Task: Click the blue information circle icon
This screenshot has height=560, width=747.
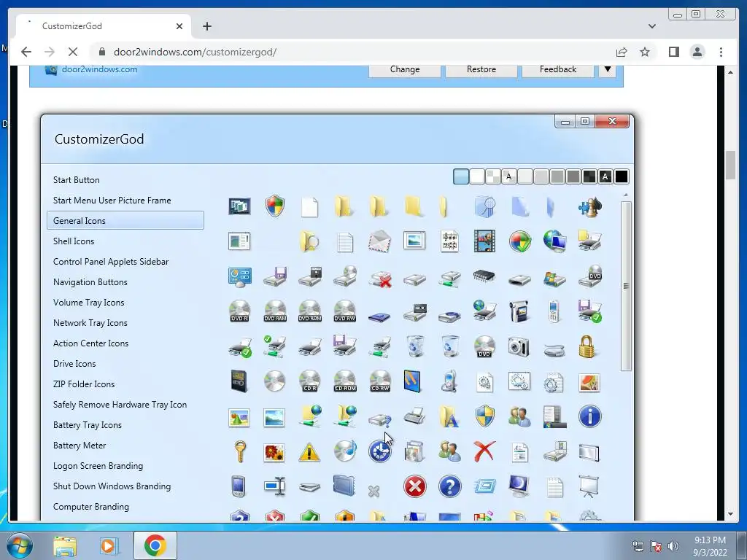Action: pos(589,416)
